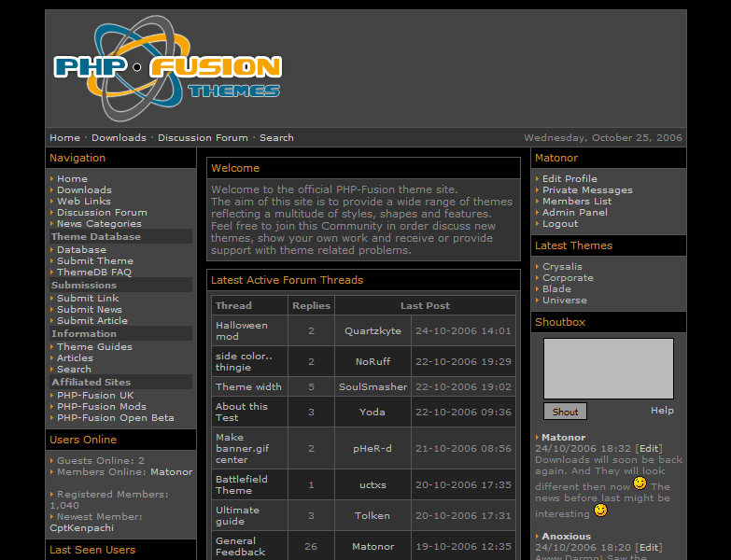731x560 pixels.
Task: Click the PHP-Fusion Themes logo
Action: point(168,68)
